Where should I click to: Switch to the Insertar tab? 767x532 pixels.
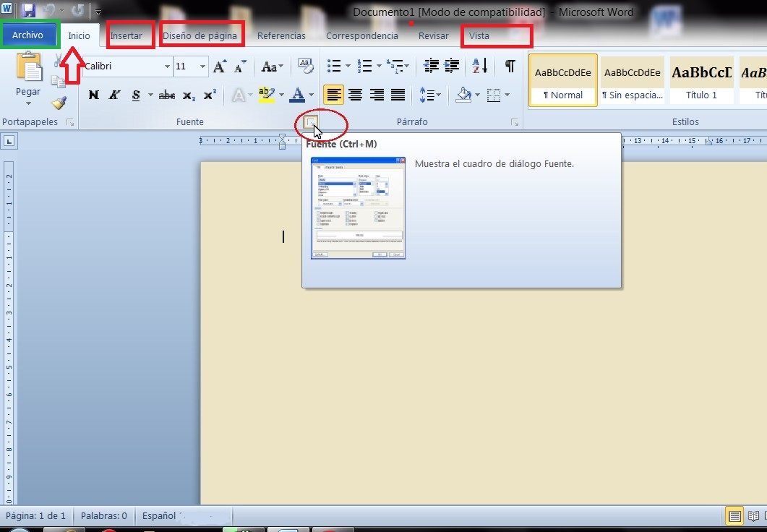click(127, 35)
